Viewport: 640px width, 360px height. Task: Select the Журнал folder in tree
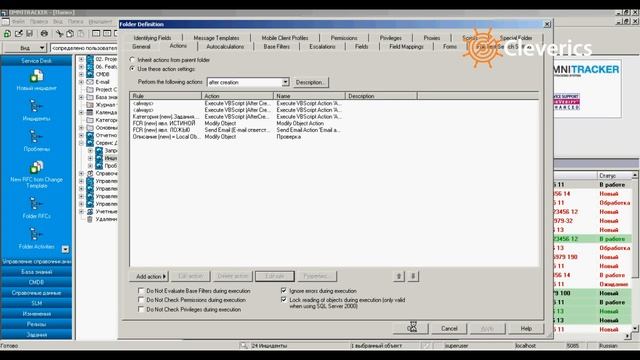tap(102, 104)
